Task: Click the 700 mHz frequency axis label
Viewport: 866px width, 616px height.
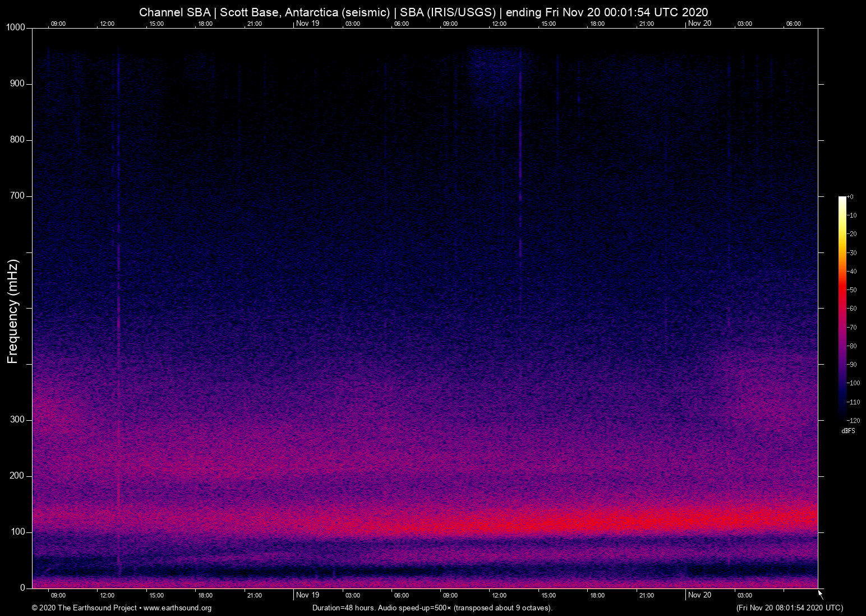Action: pyautogui.click(x=17, y=196)
